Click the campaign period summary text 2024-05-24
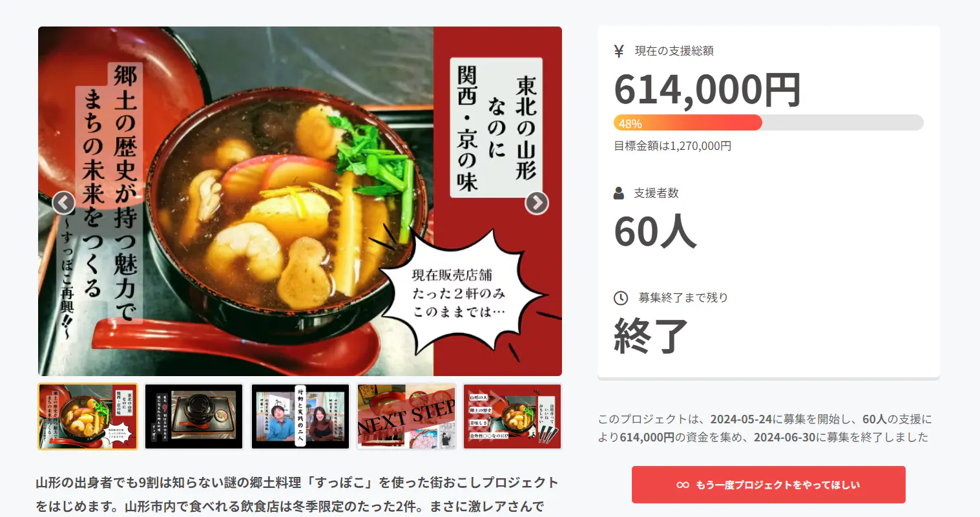 742,419
